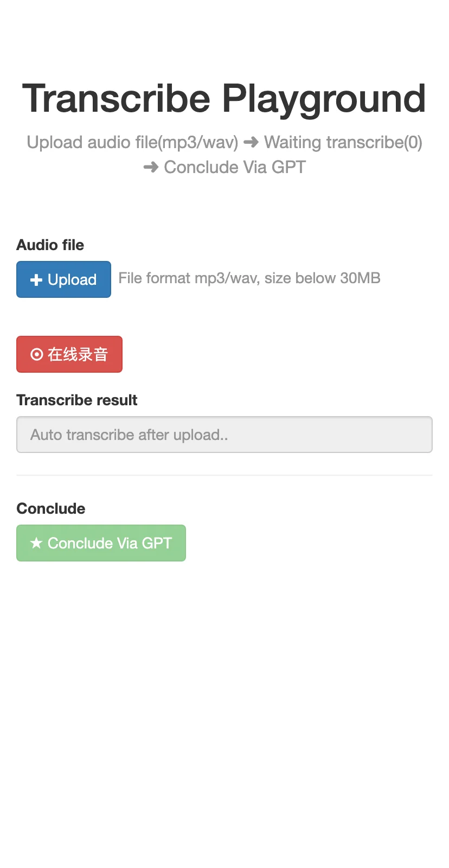
Task: Run the green Conclude Via GPT button
Action: pyautogui.click(x=101, y=543)
